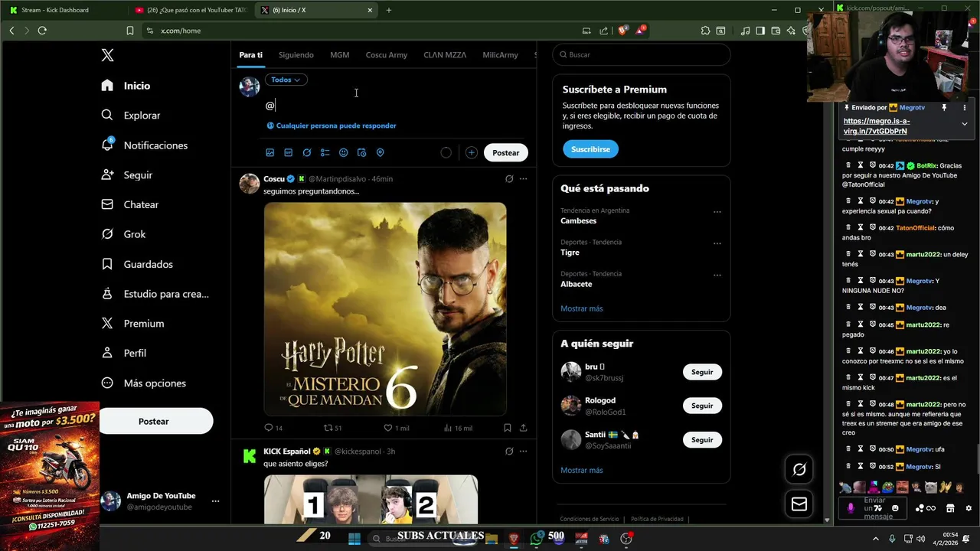The height and width of the screenshot is (551, 980).
Task: Click Grok icon on Coscu's post
Action: click(x=509, y=179)
